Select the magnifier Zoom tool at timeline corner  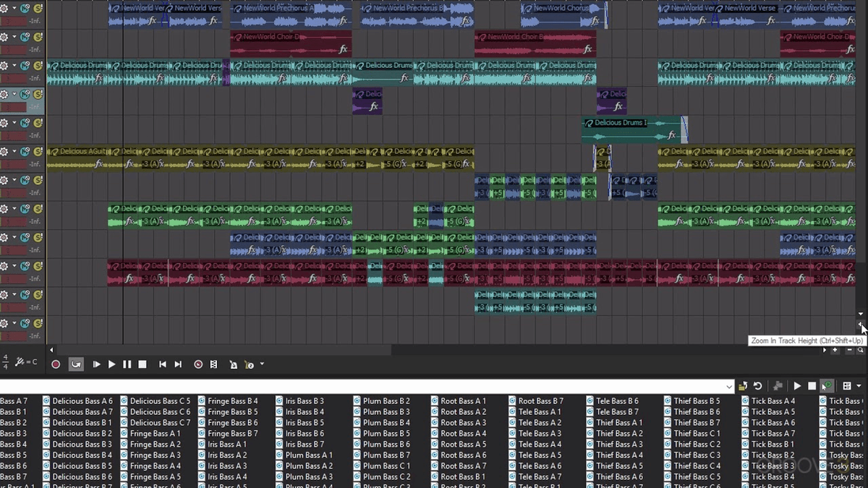861,350
